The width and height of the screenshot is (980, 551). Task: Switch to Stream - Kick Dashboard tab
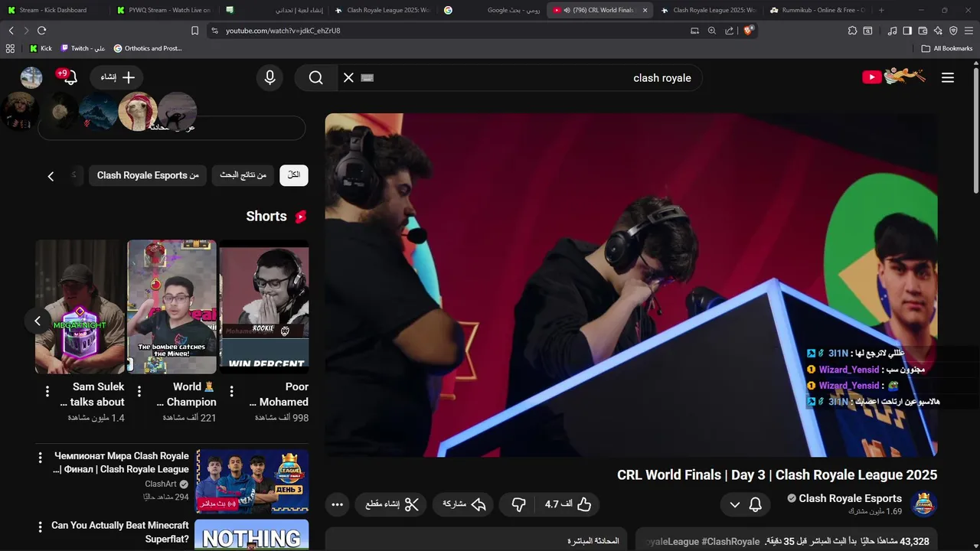click(x=52, y=10)
